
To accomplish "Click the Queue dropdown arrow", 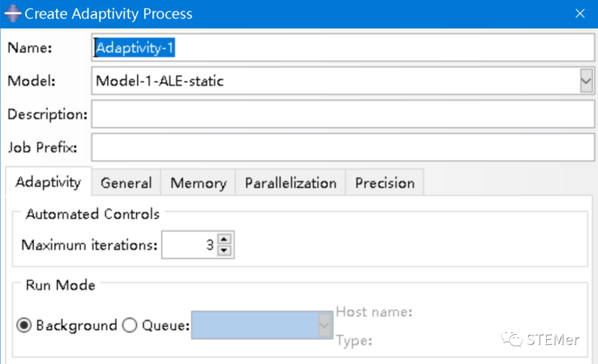I will pyautogui.click(x=324, y=326).
